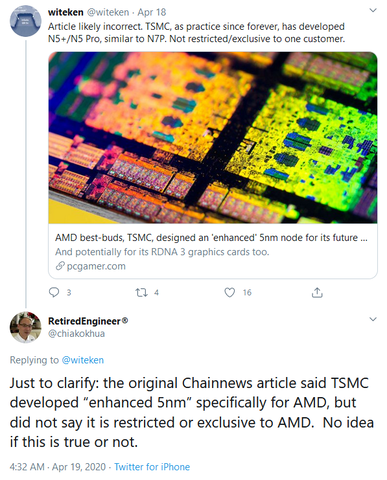The height and width of the screenshot is (480, 387).
Task: Click the @chiakokhua handle
Action: coord(77,333)
